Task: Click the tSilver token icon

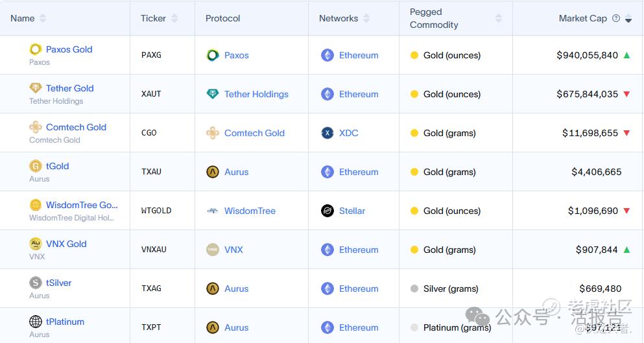Action: [36, 283]
